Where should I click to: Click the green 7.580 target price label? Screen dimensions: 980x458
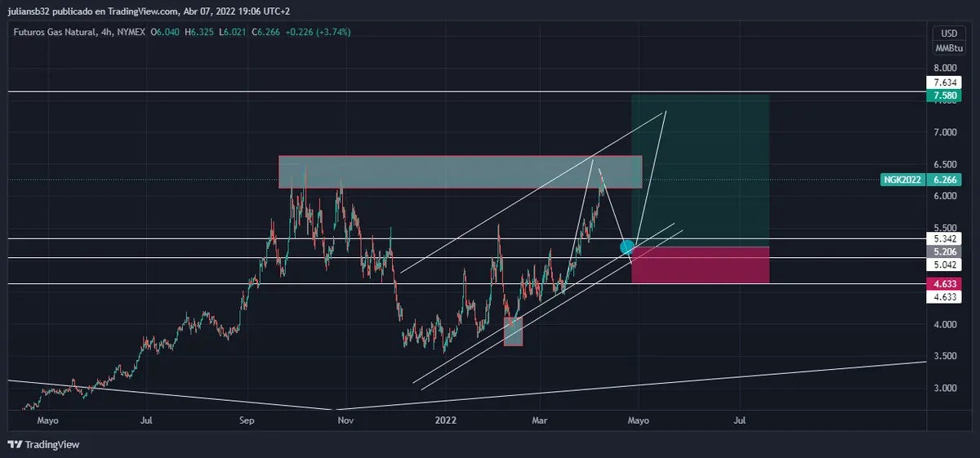point(947,96)
